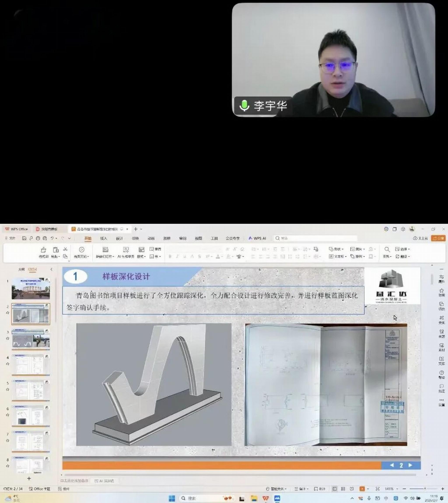Click the orange Share button

(438, 238)
